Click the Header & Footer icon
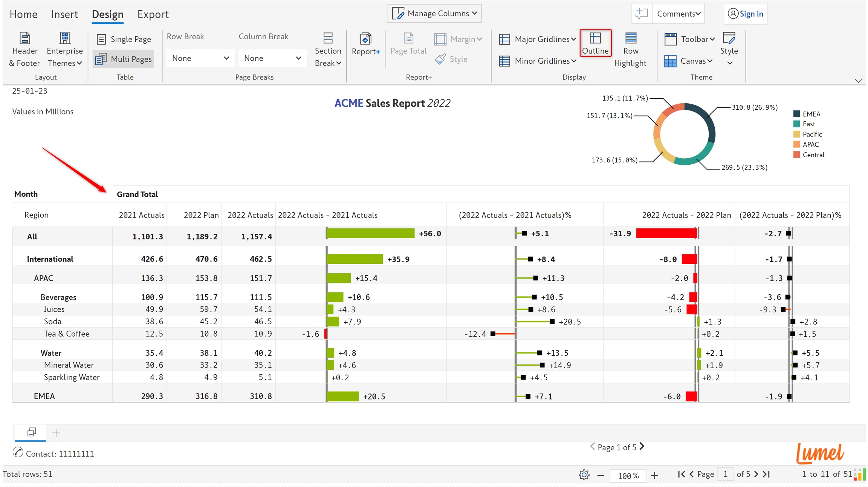 pyautogui.click(x=24, y=38)
